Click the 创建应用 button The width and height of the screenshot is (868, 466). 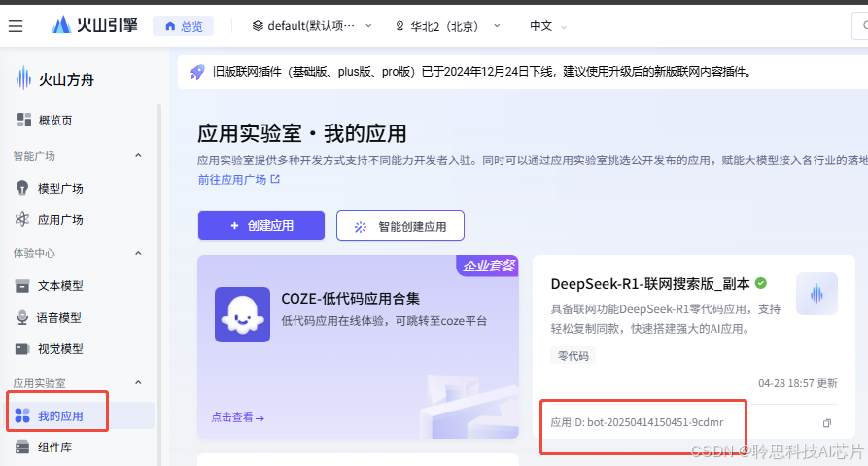pos(261,226)
